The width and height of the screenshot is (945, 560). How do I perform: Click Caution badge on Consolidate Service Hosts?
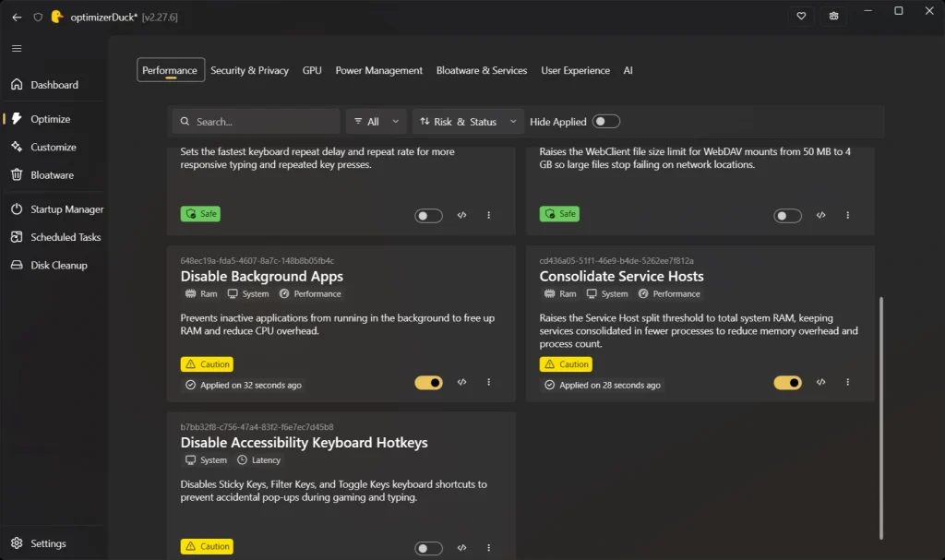tap(567, 364)
